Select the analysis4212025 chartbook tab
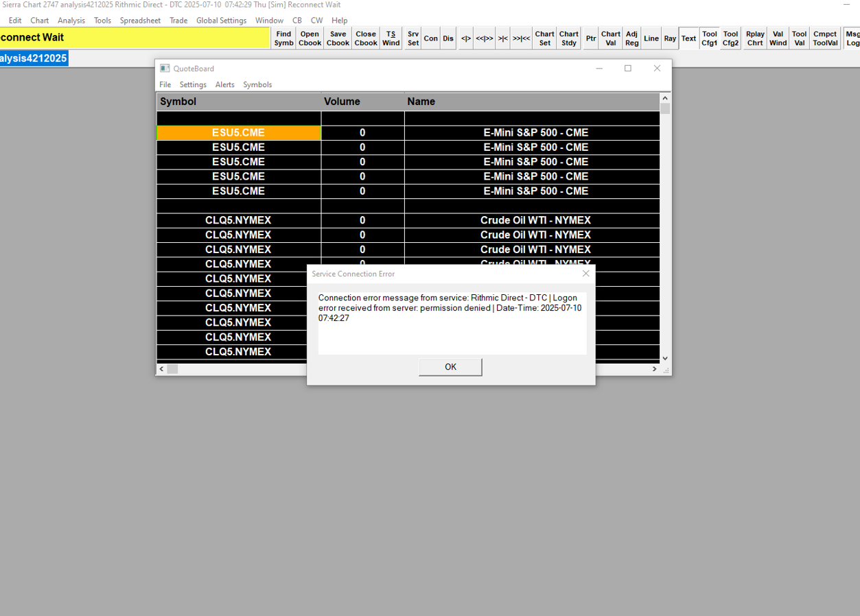Image resolution: width=860 pixels, height=616 pixels. pos(34,58)
